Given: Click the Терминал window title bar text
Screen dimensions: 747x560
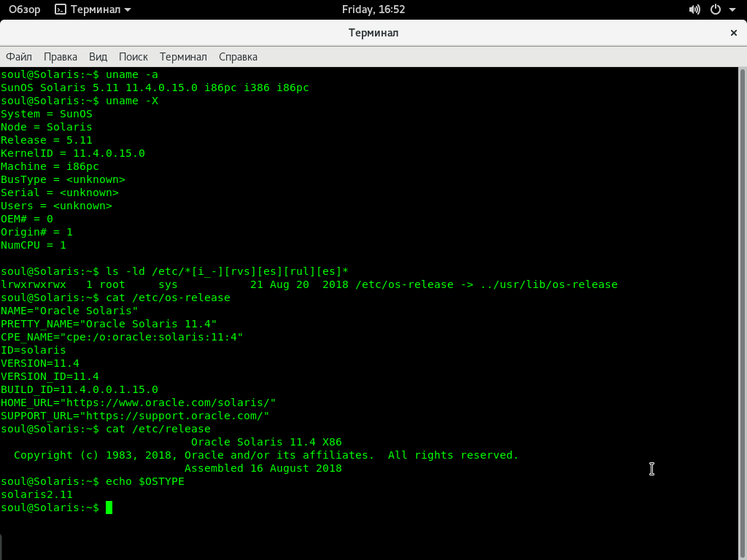Looking at the screenshot, I should tap(373, 33).
